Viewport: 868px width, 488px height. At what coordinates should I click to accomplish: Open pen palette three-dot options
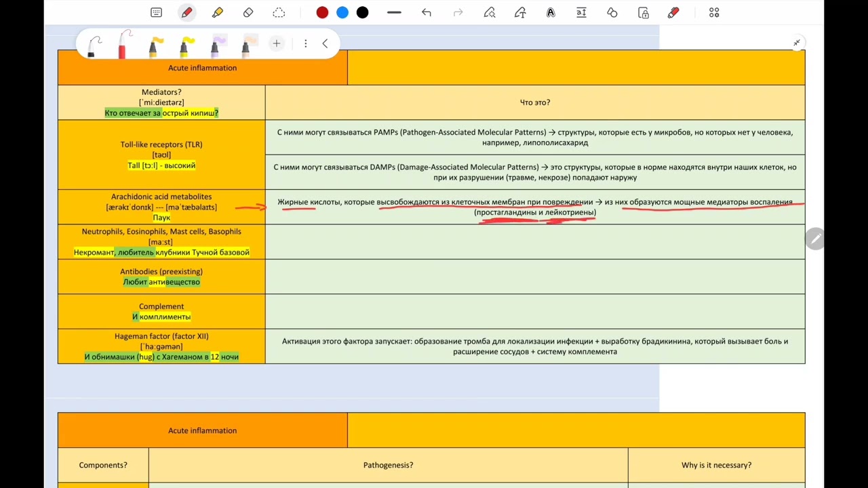306,43
